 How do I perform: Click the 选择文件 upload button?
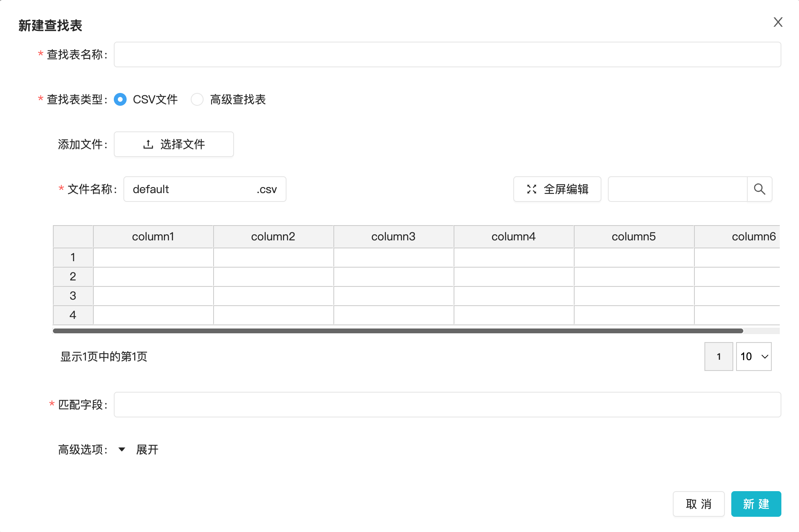click(x=174, y=144)
